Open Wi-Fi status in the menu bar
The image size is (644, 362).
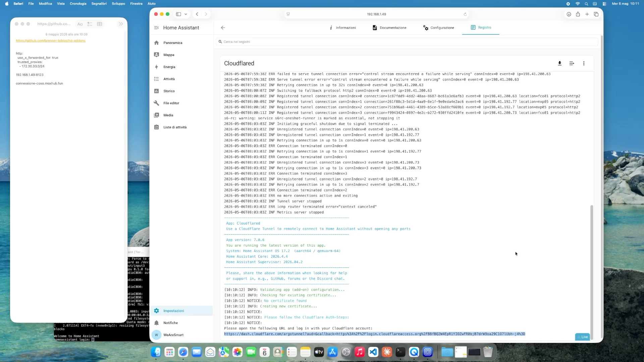click(578, 4)
